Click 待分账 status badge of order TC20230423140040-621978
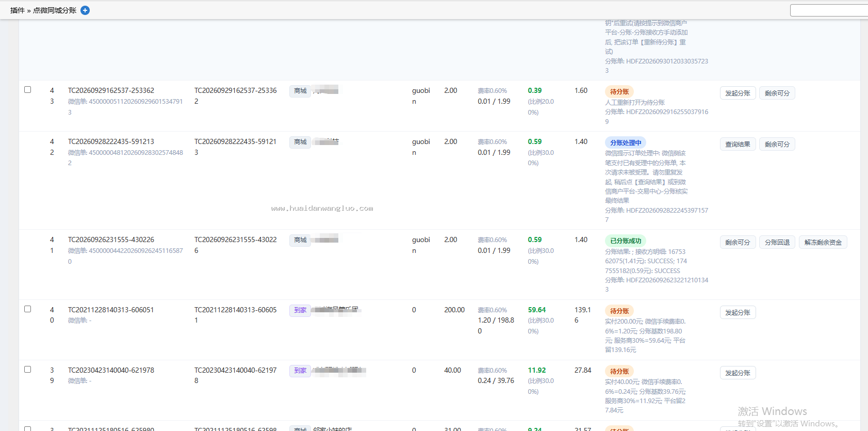Viewport: 868px width, 431px height. point(619,372)
